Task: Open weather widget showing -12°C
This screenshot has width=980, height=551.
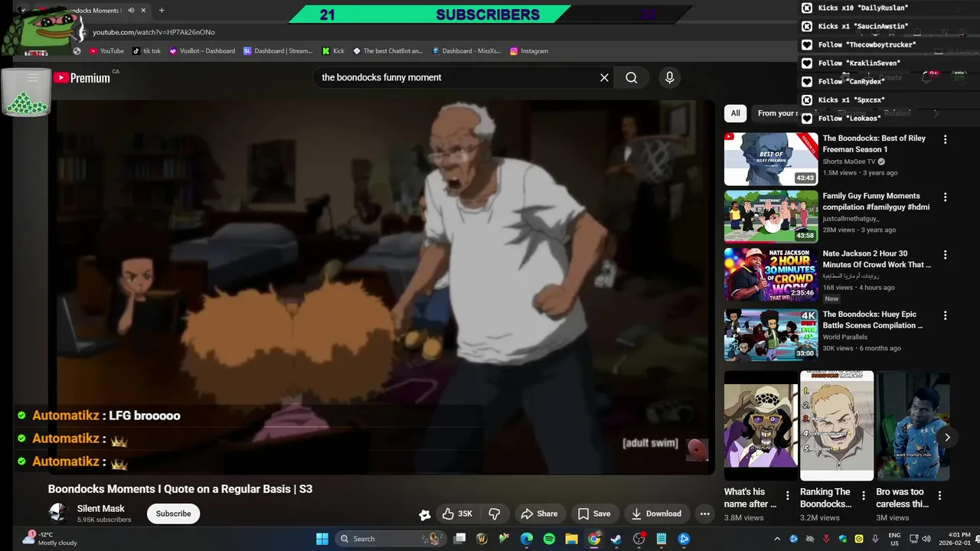Action: tap(49, 539)
